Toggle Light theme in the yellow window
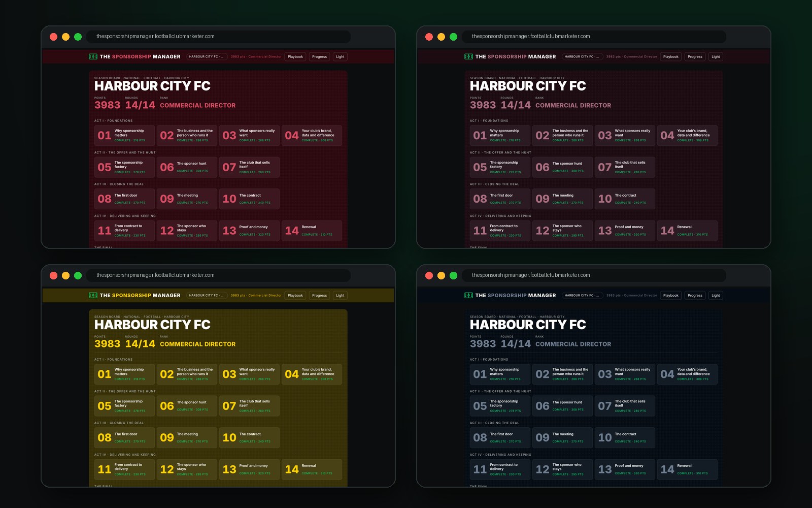 pyautogui.click(x=340, y=295)
